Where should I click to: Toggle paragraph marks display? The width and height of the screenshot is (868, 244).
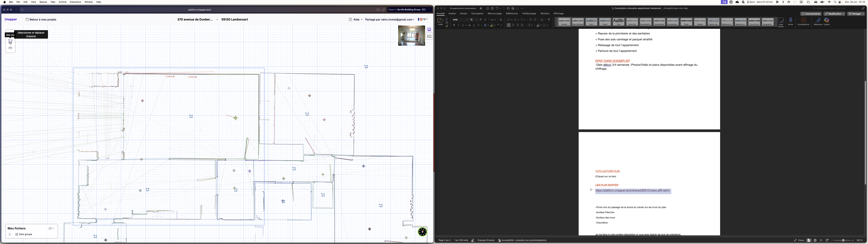[x=549, y=19]
